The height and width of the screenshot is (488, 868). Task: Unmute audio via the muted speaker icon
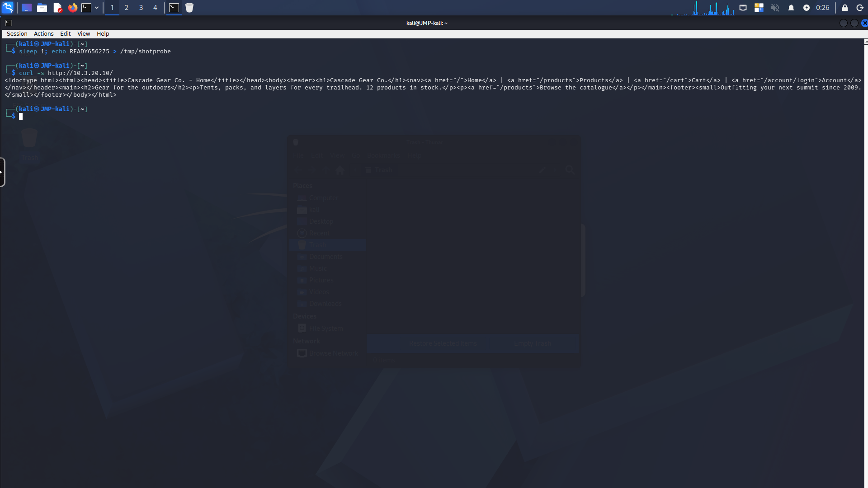click(775, 8)
